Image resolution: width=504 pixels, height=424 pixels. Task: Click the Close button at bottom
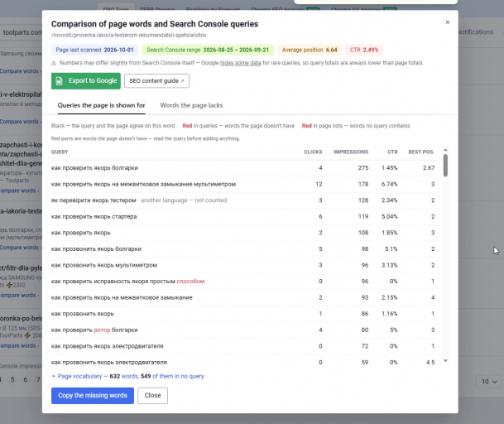pos(152,395)
